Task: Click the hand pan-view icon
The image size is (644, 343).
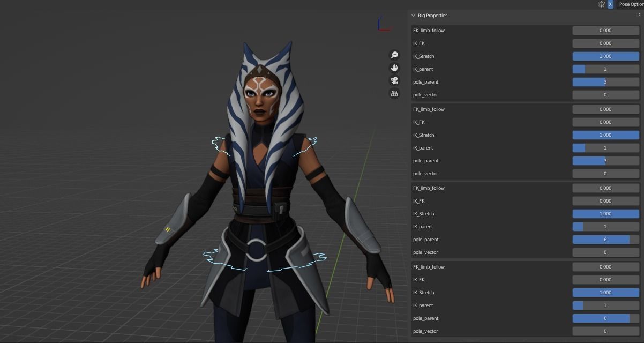Action: pyautogui.click(x=394, y=68)
